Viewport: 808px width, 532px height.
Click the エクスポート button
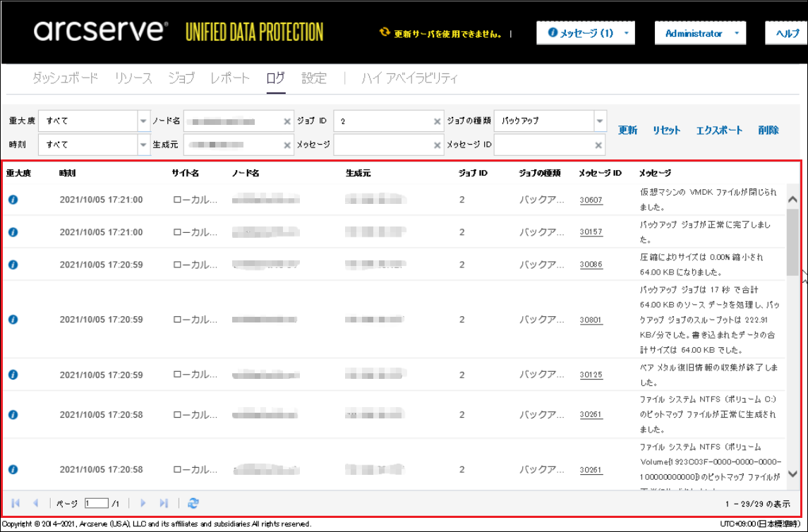pyautogui.click(x=719, y=130)
